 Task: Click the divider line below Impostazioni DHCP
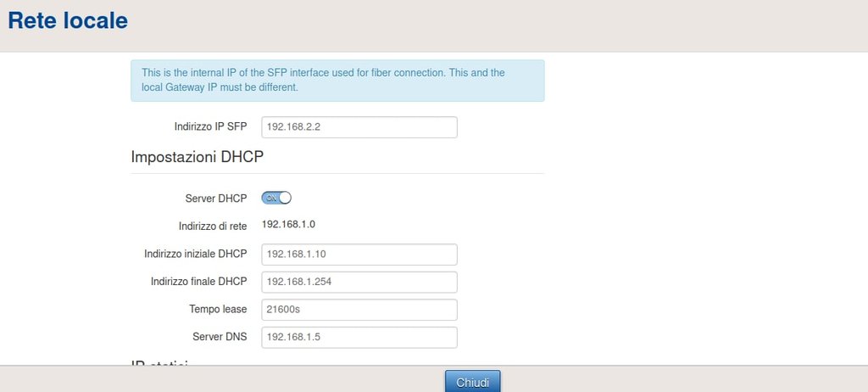pyautogui.click(x=337, y=174)
